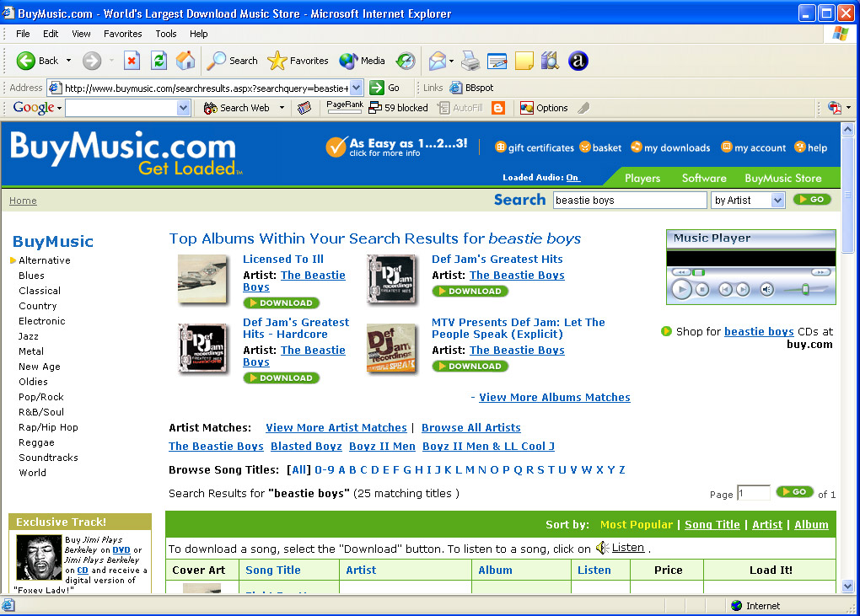Open Favorites star icon in toolbar
Image resolution: width=860 pixels, height=616 pixels.
tap(277, 61)
